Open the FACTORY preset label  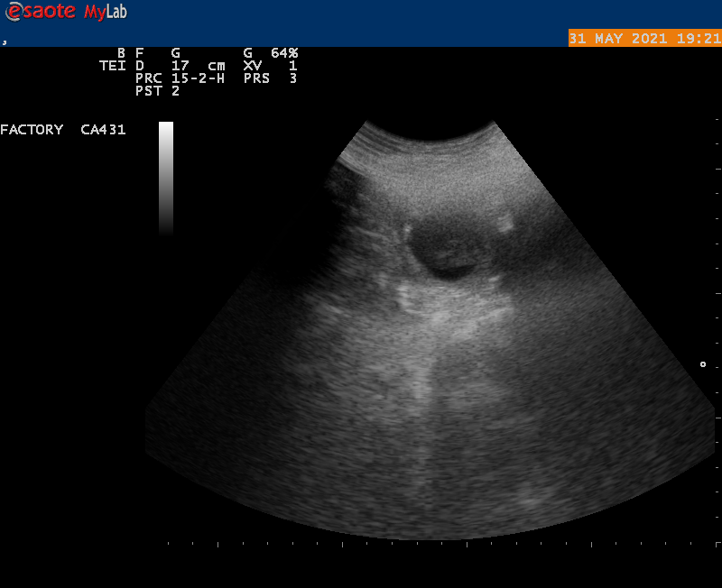coord(32,130)
